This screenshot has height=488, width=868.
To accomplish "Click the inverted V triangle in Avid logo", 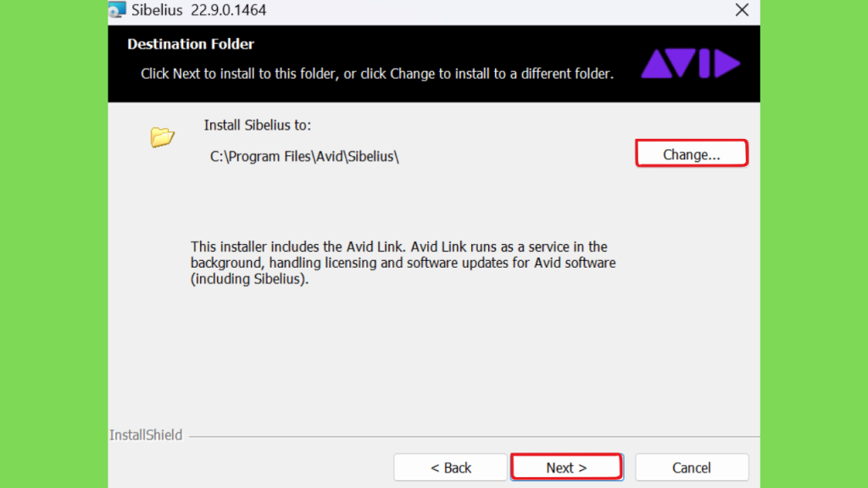I will [x=681, y=63].
